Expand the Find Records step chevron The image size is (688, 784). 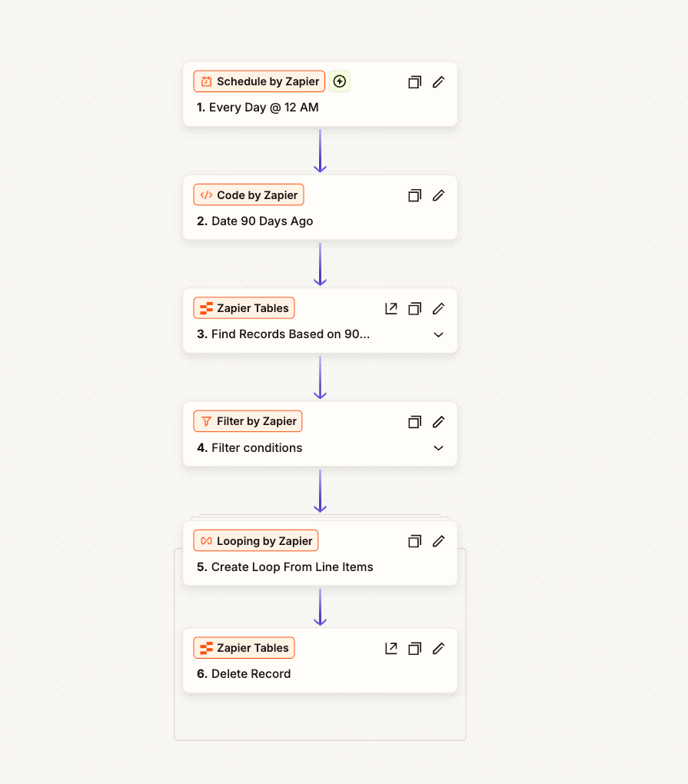[x=438, y=334]
